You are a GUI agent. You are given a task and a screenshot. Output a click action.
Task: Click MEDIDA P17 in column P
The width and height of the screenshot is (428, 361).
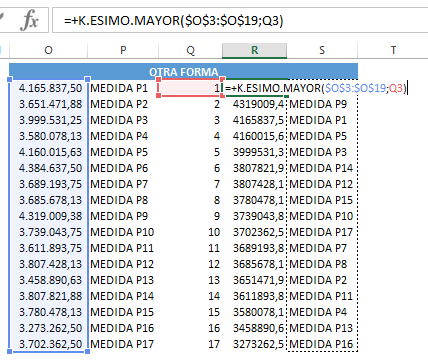(x=122, y=344)
